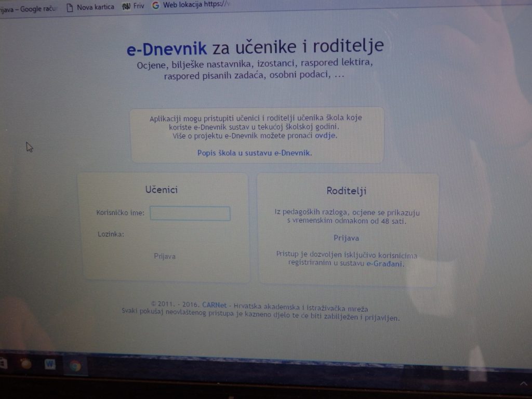
Task: Switch to the Nova kartica tab
Action: pyautogui.click(x=96, y=6)
